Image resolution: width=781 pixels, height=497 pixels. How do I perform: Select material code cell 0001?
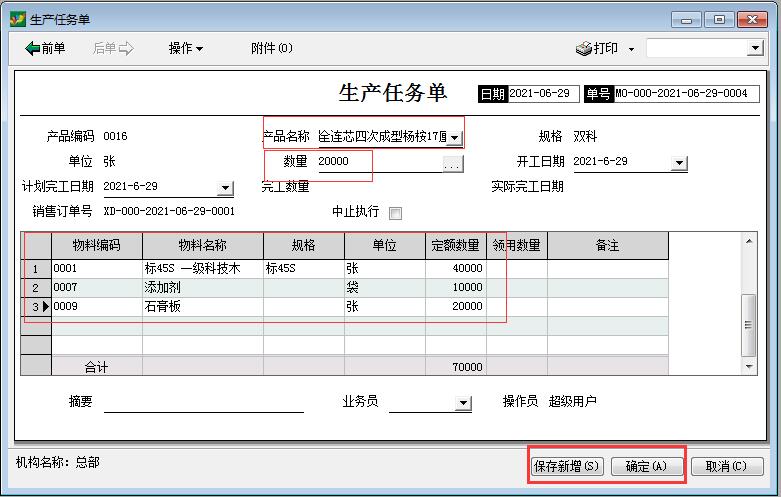click(97, 269)
